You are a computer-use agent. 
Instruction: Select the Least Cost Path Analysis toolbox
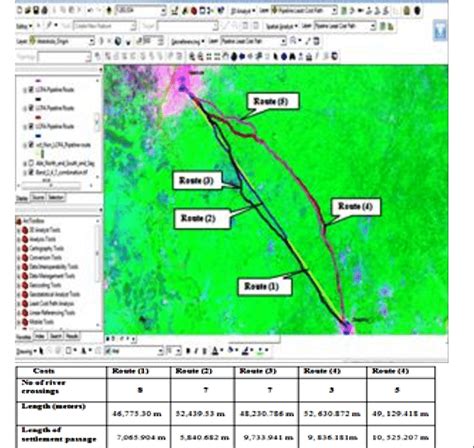click(52, 304)
